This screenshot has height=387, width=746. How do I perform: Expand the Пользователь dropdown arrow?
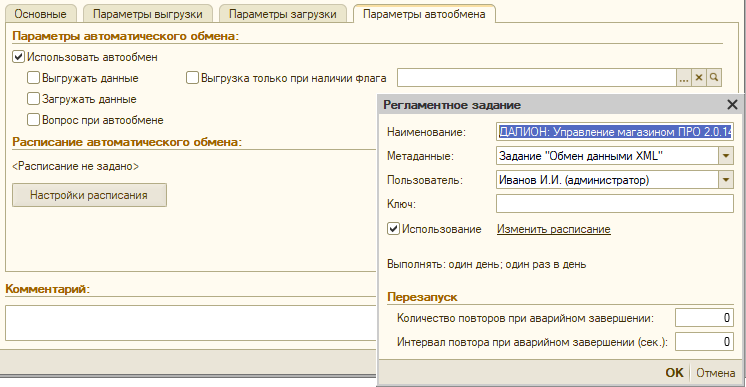726,180
